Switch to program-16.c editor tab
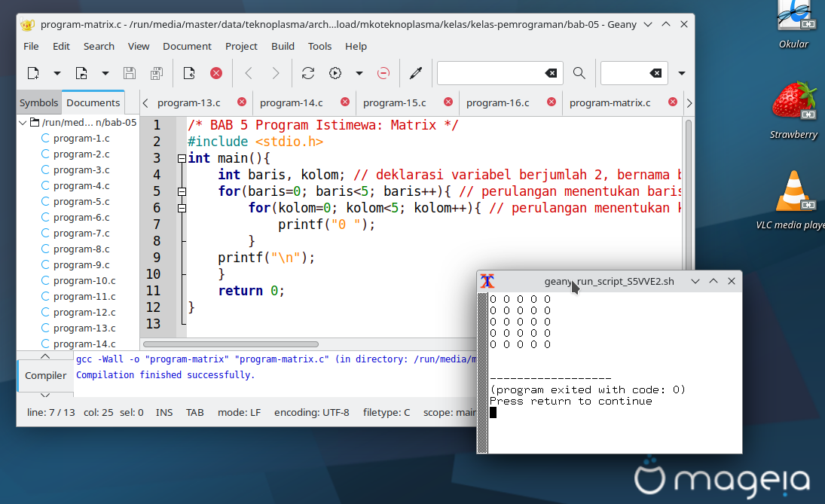Screen dimensions: 825x504 [x=498, y=102]
